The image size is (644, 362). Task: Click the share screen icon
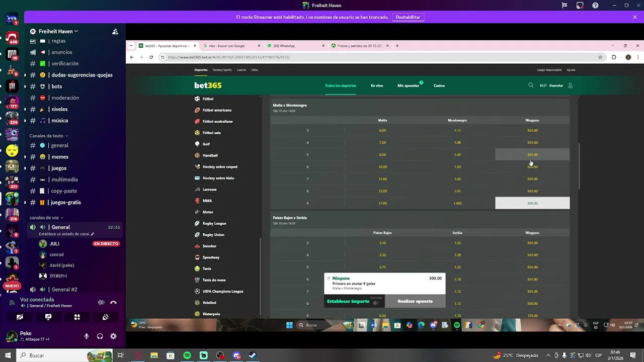[48, 317]
